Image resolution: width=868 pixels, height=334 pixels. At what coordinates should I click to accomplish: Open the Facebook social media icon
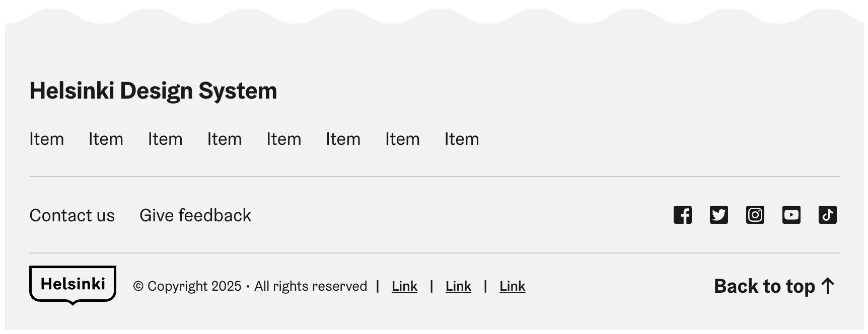[x=682, y=215]
